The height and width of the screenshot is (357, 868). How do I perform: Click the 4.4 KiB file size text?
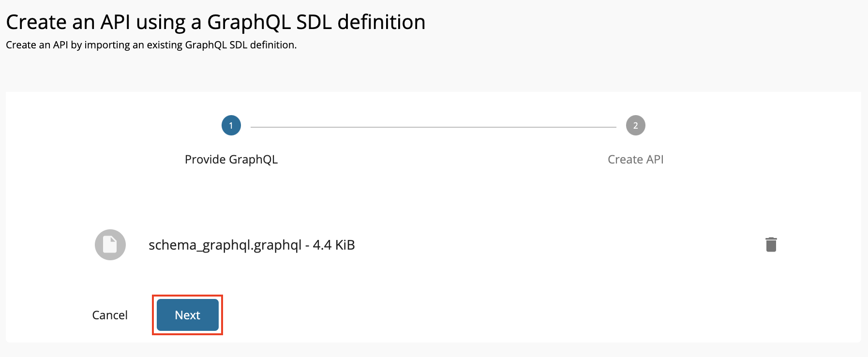[x=335, y=245]
